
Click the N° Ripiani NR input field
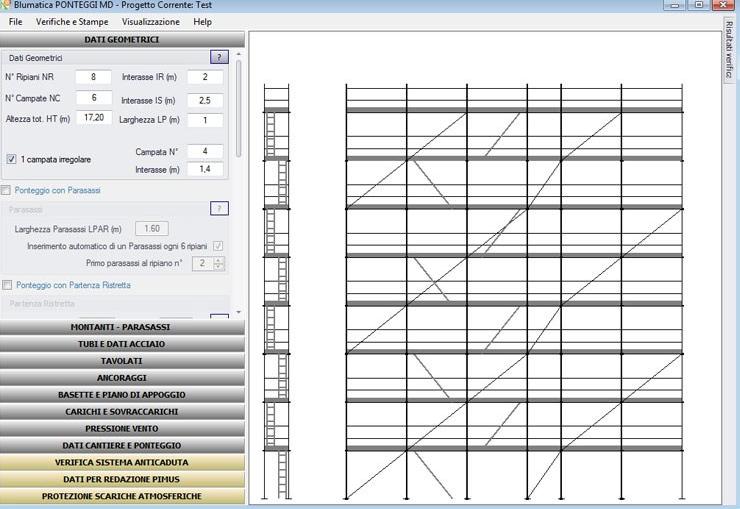[93, 77]
